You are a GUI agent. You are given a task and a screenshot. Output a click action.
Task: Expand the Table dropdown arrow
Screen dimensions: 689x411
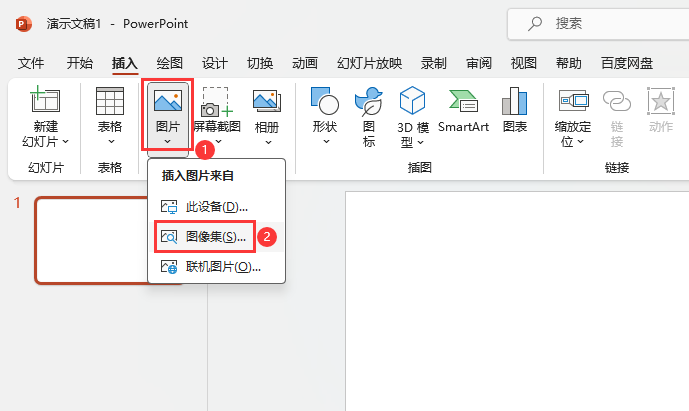[111, 142]
